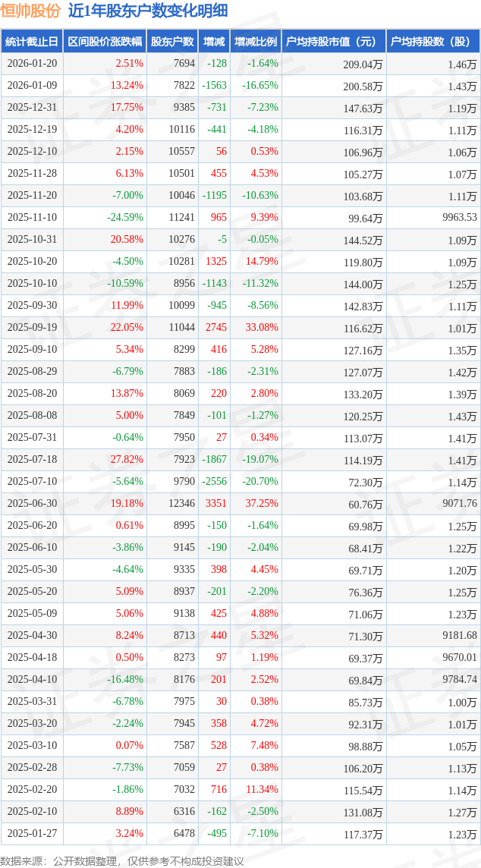Select the 27.82% price change cell
Screen dimensions: 481x868
pos(127,460)
